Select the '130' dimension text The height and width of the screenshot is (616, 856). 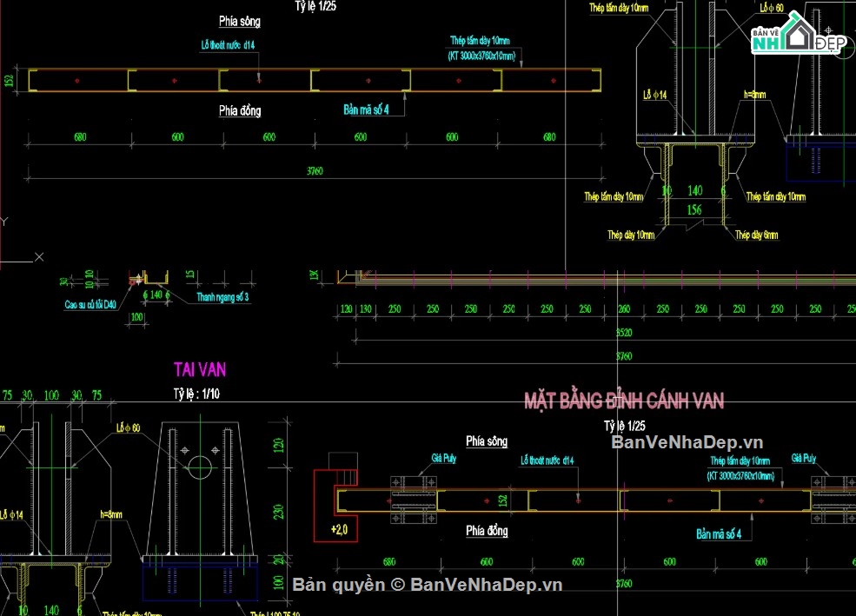(x=366, y=308)
